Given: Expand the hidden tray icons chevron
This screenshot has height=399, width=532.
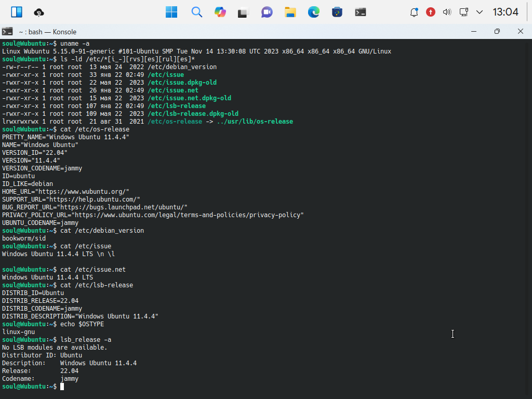Looking at the screenshot, I should 480,12.
